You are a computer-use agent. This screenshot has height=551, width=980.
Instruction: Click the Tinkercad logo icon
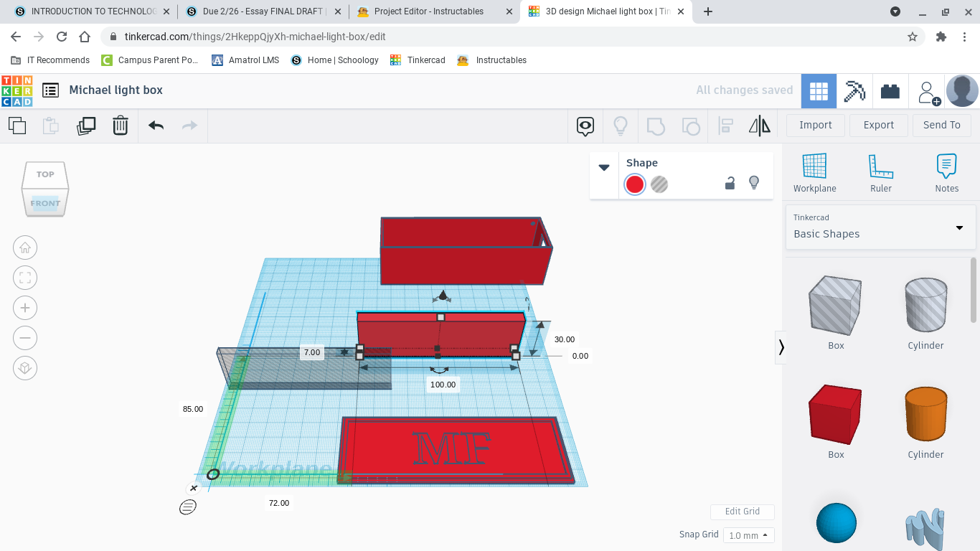point(17,90)
